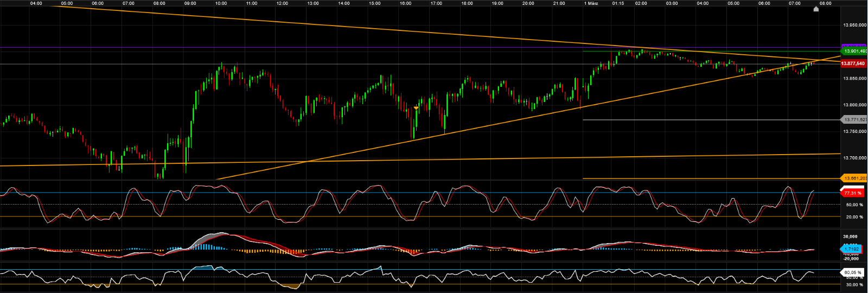Image resolution: width=868 pixels, height=293 pixels.
Task: Select the short orange horizontal line at 13.661
Action: pos(705,178)
